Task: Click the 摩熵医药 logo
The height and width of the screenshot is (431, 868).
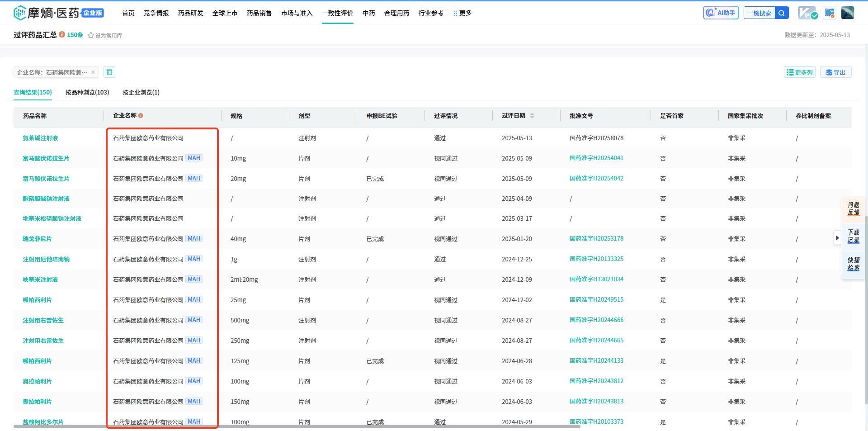Action: pyautogui.click(x=59, y=13)
